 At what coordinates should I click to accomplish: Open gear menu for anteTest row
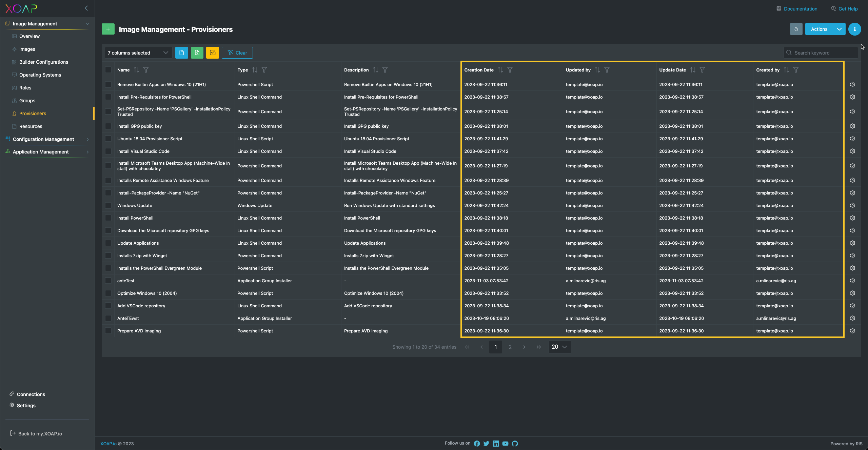[x=852, y=281]
